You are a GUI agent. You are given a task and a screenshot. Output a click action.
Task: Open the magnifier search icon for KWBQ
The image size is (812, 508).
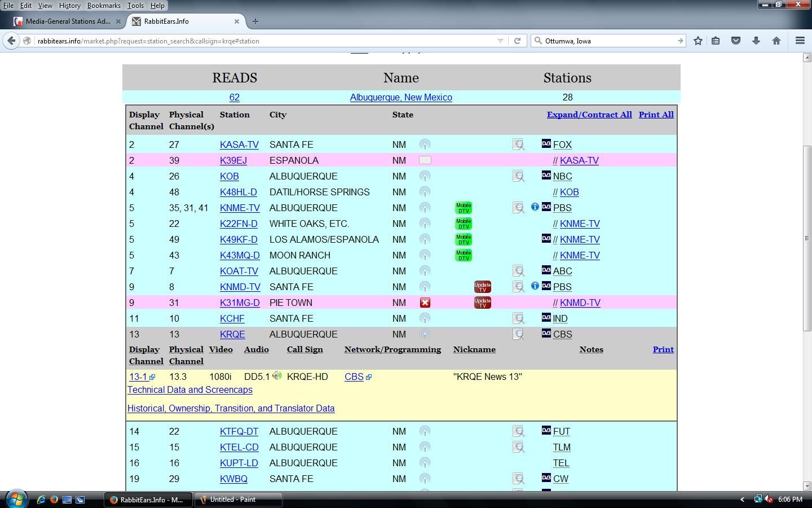[x=518, y=479]
